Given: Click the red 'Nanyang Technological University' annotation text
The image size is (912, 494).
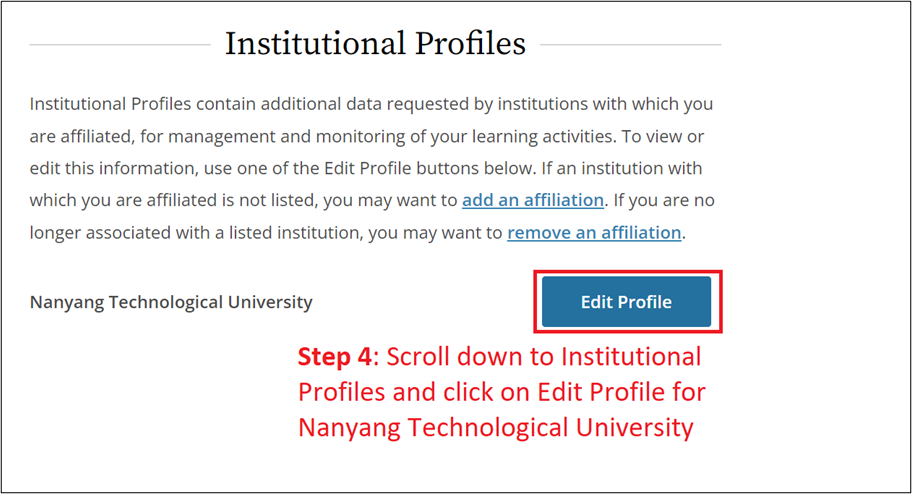Looking at the screenshot, I should (x=495, y=428).
